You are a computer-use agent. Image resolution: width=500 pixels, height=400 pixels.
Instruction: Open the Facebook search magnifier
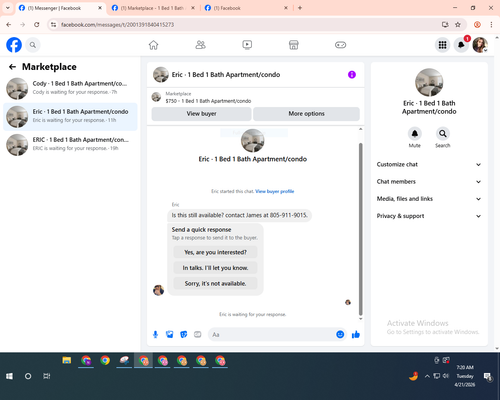33,45
